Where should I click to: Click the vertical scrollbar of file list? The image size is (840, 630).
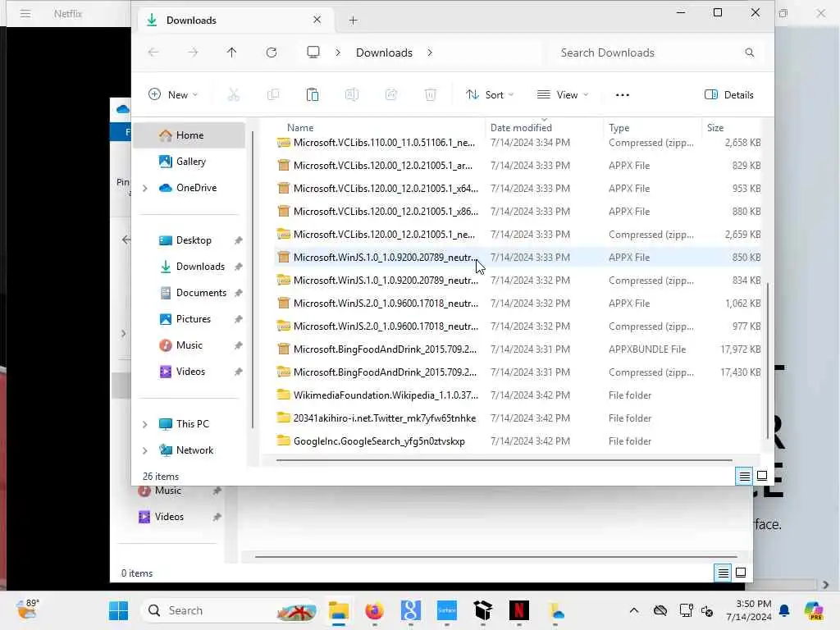click(768, 360)
